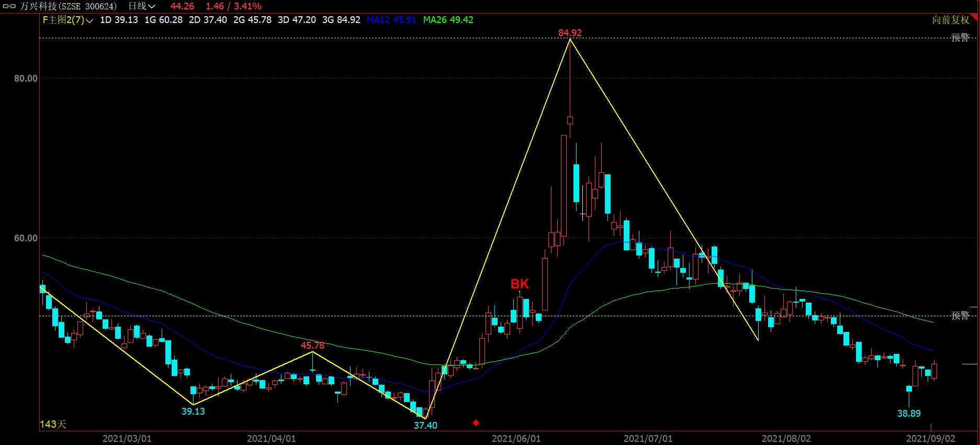Click the chain link icon beside 万兴科技

pos(9,6)
